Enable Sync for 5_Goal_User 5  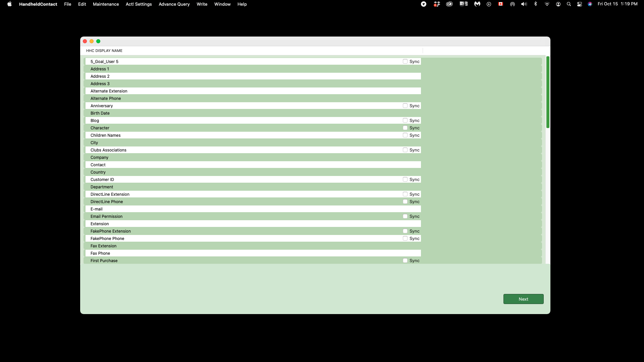[405, 61]
